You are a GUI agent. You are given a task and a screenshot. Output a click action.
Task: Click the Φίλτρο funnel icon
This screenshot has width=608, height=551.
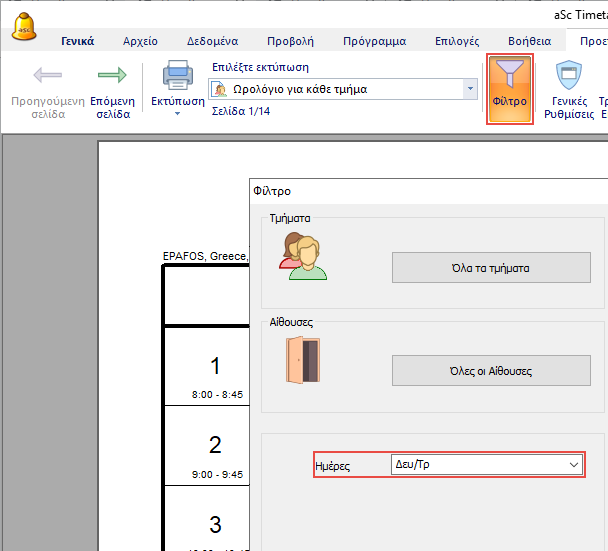(x=509, y=78)
